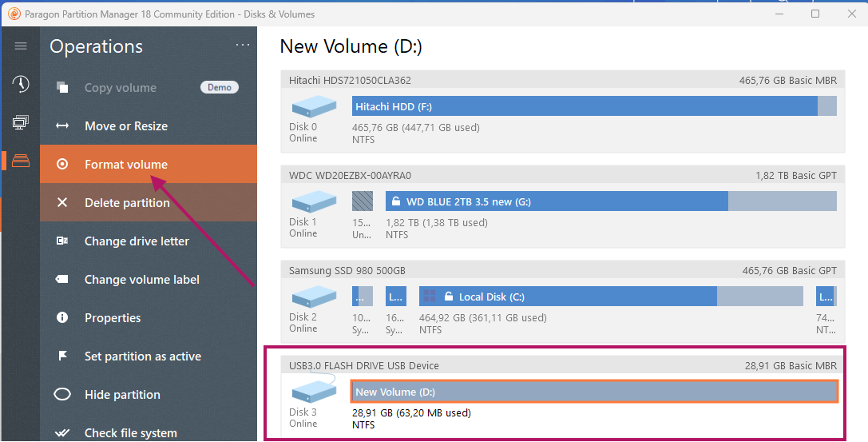Viewport: 868px width, 442px height.
Task: Click the 28,91 GB (63,20 MB used) text
Action: (411, 412)
